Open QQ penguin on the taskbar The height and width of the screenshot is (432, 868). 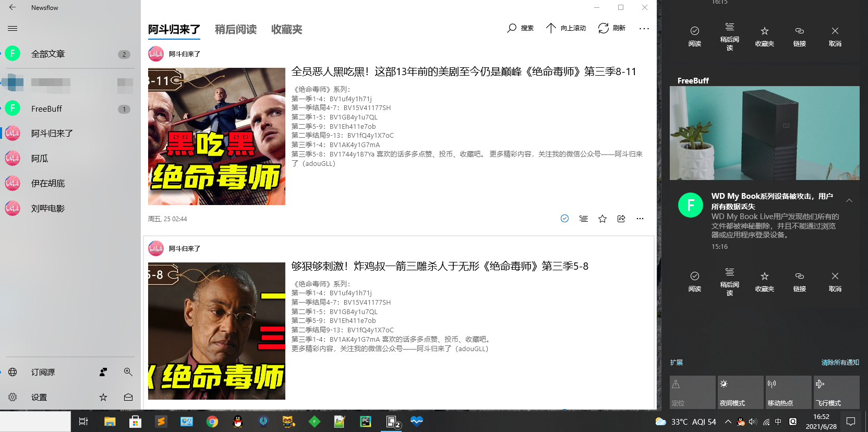pyautogui.click(x=237, y=422)
